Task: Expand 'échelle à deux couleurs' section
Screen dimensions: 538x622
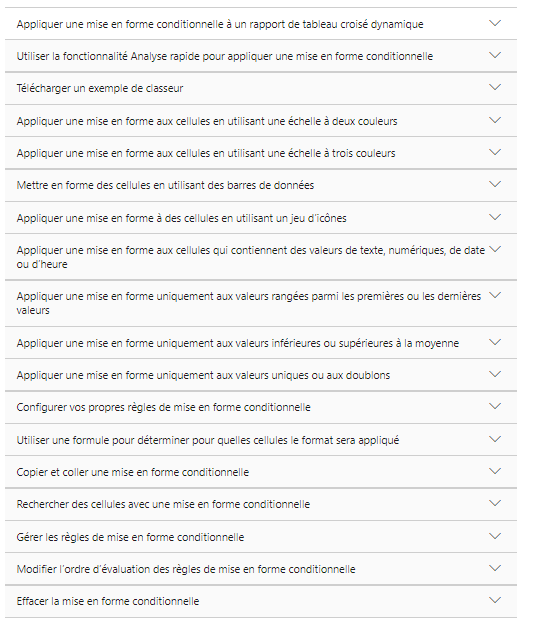Action: [x=261, y=121]
